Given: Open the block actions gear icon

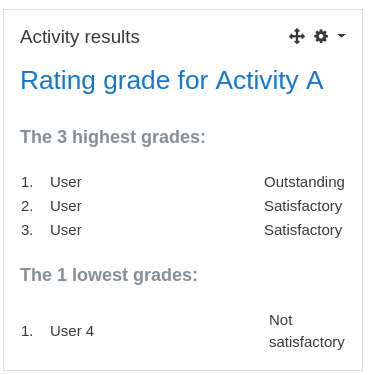Looking at the screenshot, I should (x=321, y=36).
